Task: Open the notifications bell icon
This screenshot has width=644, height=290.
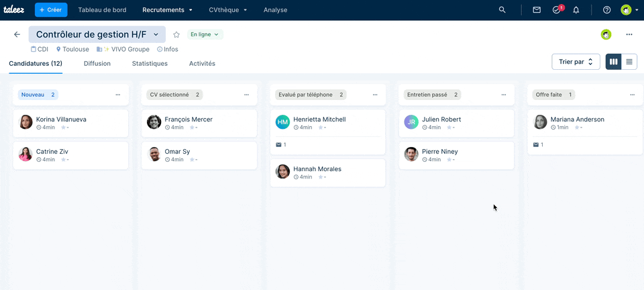Action: pos(576,10)
